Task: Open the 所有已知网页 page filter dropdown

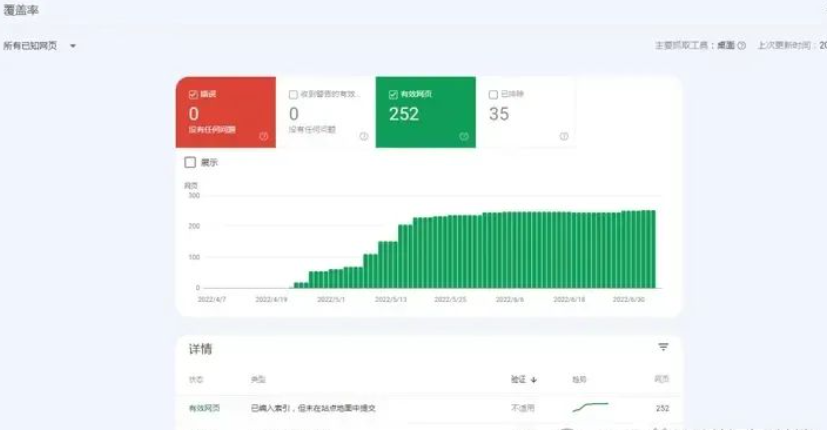Action: pyautogui.click(x=40, y=46)
